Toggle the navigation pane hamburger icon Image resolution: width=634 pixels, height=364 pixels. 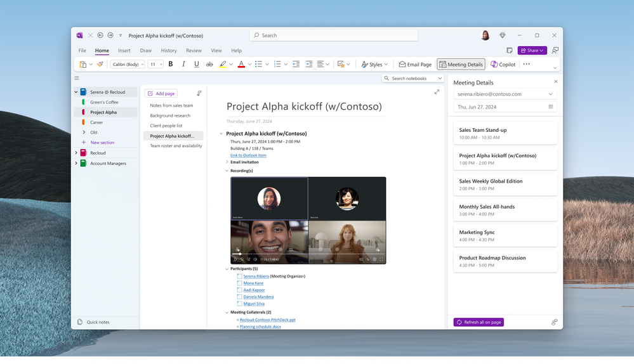(x=77, y=78)
